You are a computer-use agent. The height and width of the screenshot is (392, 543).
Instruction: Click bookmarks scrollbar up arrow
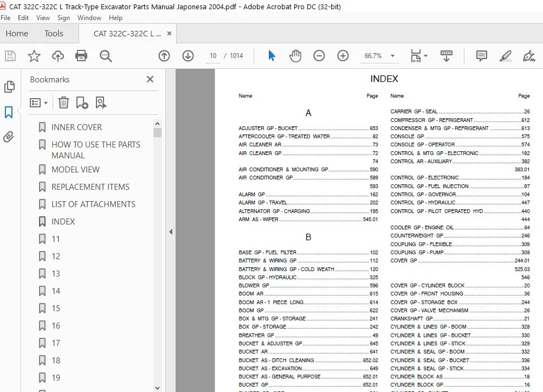(x=157, y=124)
